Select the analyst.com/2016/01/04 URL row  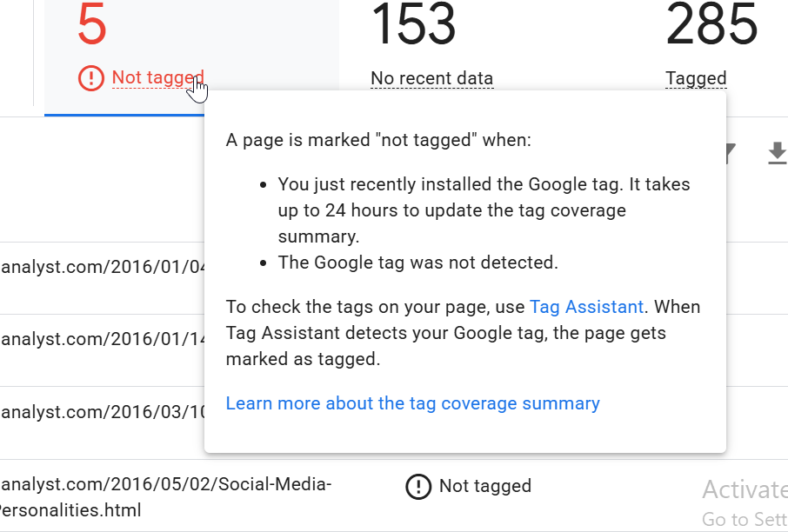(x=103, y=267)
